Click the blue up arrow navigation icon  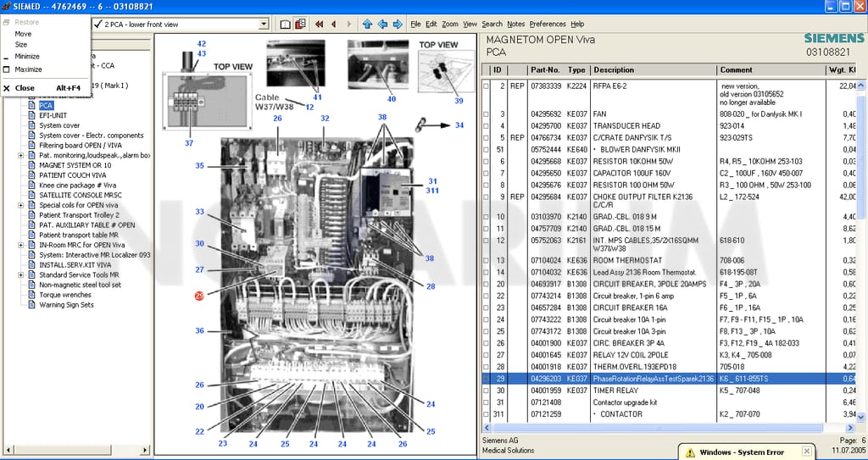367,25
